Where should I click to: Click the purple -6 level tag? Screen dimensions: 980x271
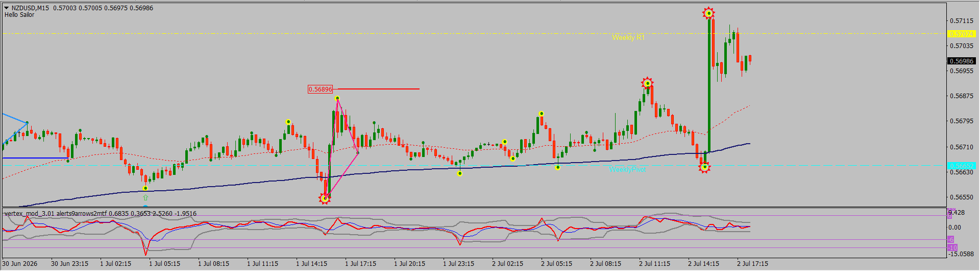951,240
